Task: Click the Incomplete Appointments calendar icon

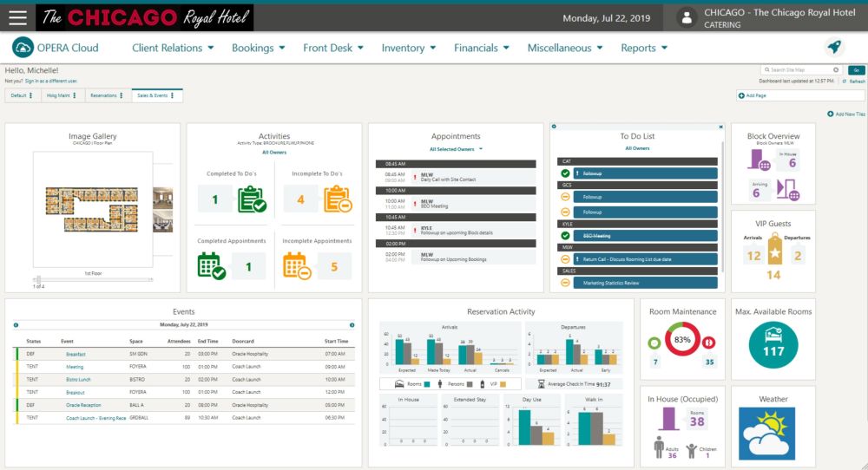Action: click(x=297, y=266)
